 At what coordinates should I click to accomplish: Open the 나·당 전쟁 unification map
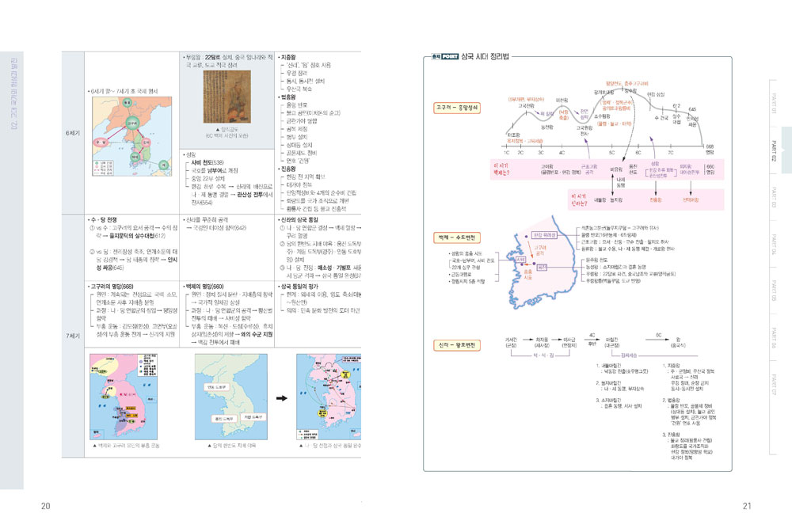329,397
